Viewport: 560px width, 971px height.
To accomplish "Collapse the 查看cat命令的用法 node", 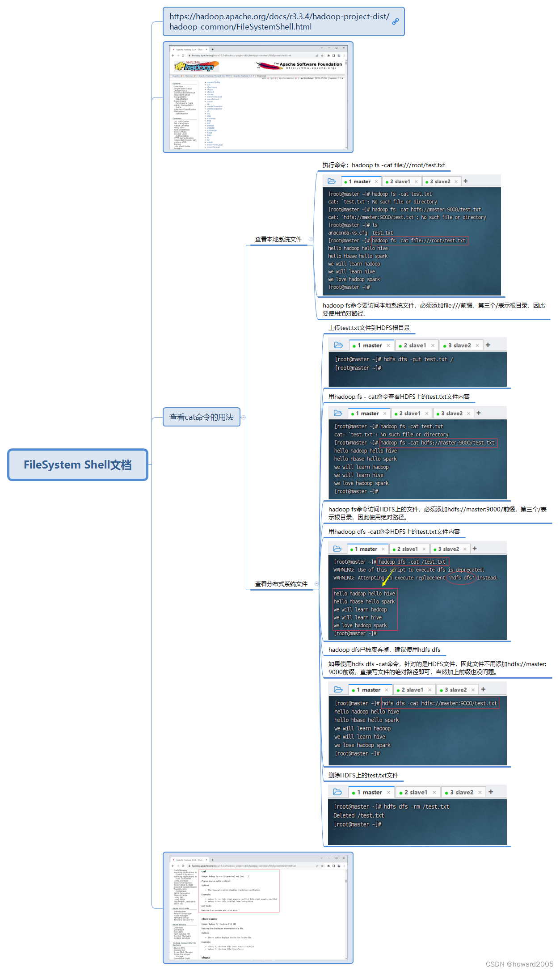I will (244, 417).
